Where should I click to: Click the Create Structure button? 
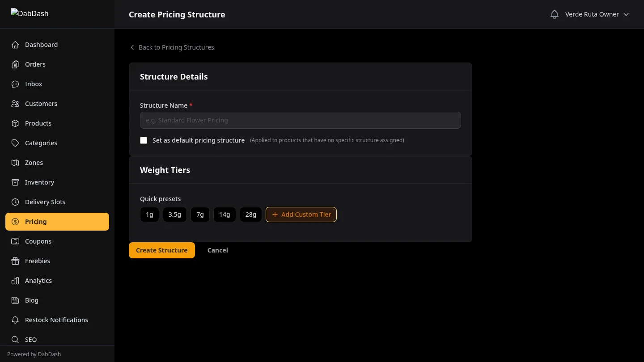161,250
